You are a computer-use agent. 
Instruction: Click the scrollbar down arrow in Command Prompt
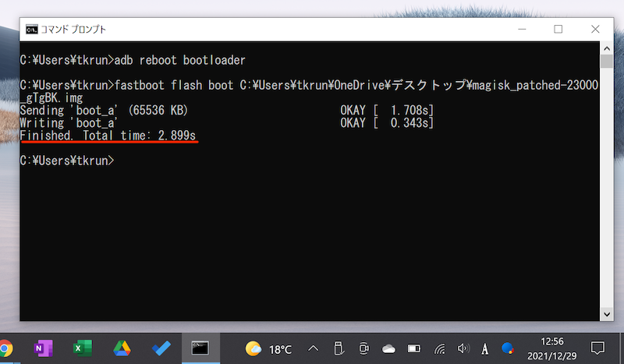605,314
